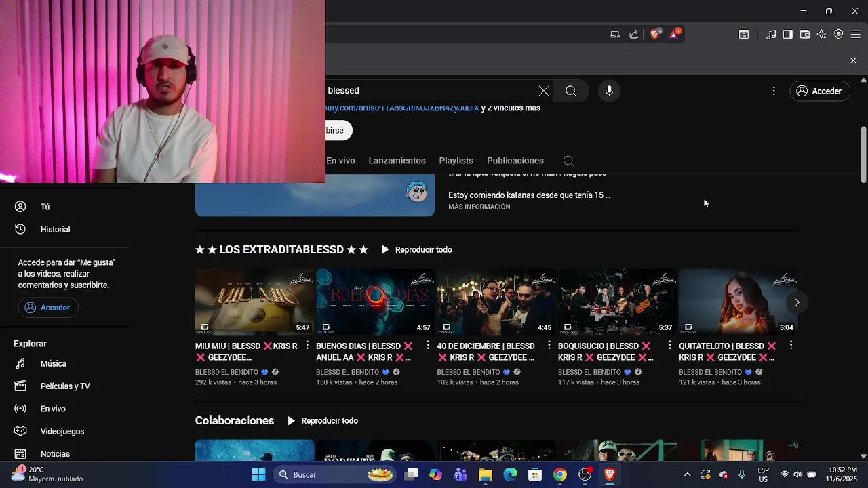
Task: Open the Brave Rewards triangle icon
Action: click(x=675, y=34)
